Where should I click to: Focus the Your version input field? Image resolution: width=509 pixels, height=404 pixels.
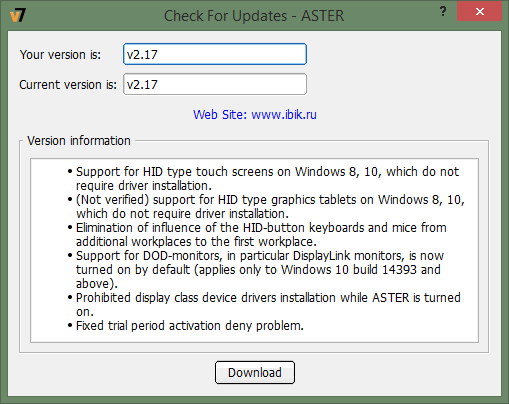point(215,54)
